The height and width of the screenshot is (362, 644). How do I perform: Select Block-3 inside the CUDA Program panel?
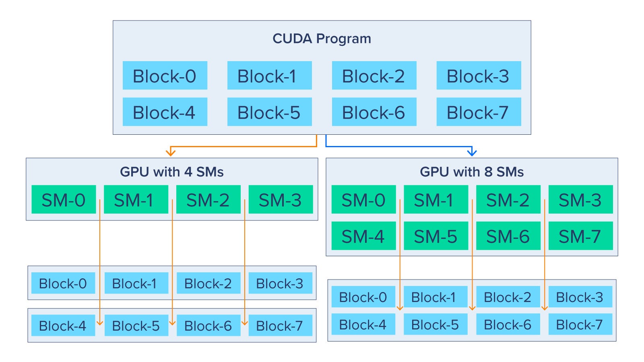479,75
